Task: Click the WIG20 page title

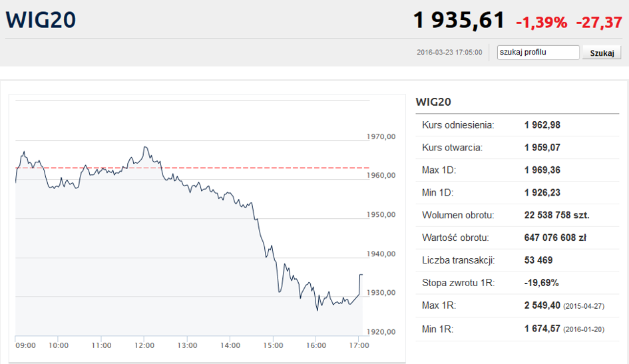Action: click(41, 20)
